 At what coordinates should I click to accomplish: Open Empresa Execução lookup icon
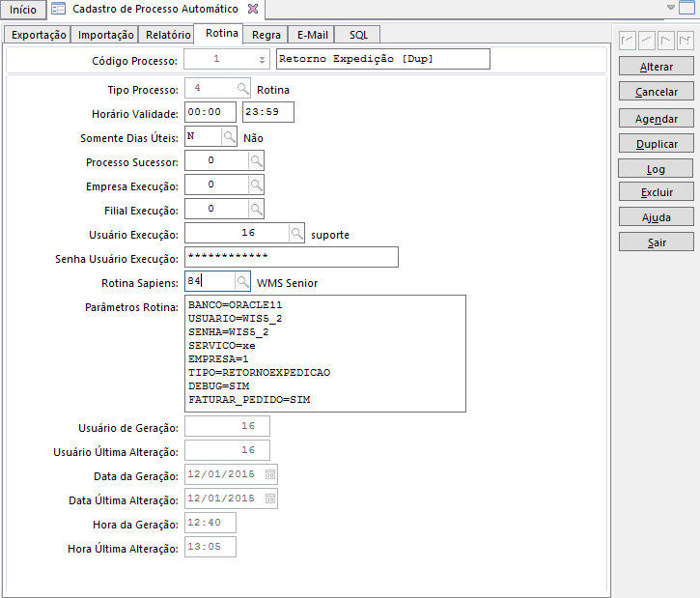point(256,185)
